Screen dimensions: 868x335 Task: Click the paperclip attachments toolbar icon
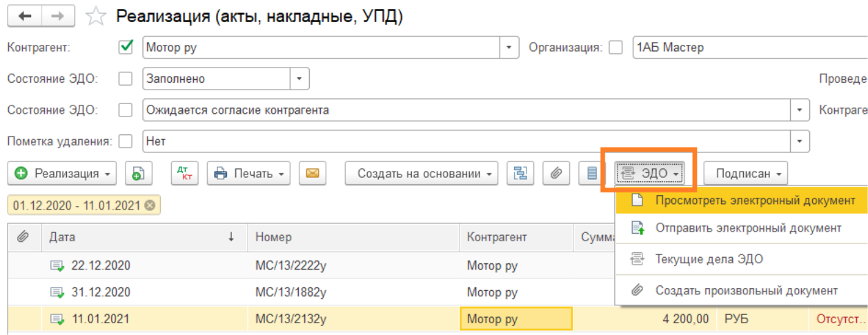tap(555, 174)
